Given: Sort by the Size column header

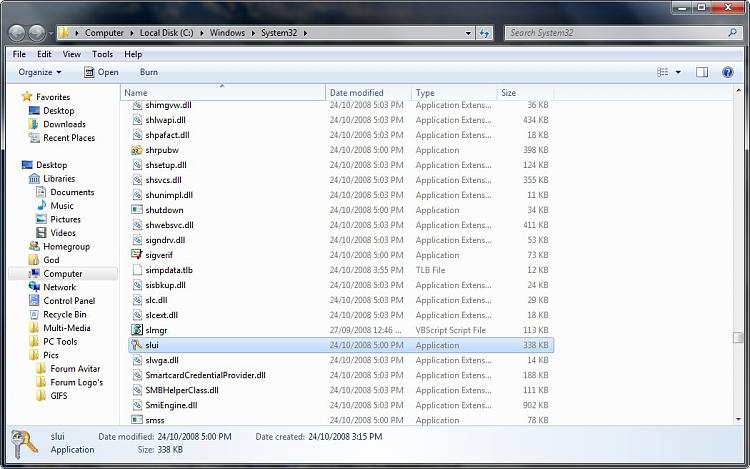Looking at the screenshot, I should [x=525, y=93].
